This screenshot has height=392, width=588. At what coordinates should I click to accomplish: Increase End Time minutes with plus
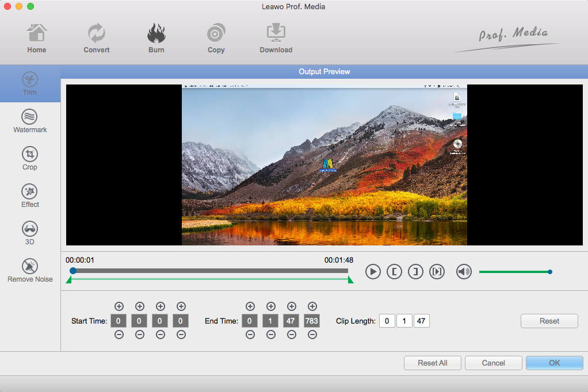coord(271,306)
